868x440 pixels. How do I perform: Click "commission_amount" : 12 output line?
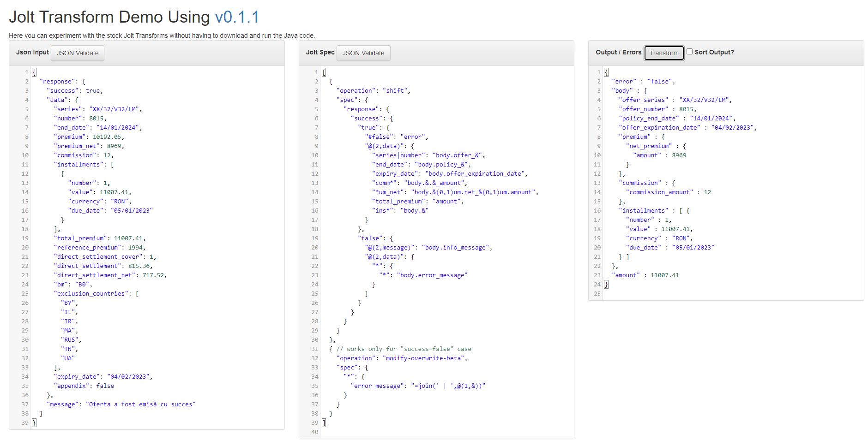pos(669,192)
